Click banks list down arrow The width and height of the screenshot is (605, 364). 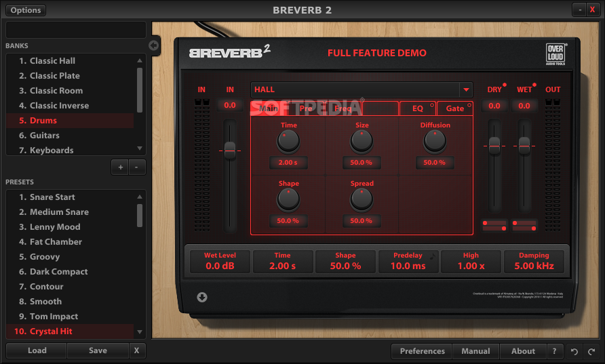click(140, 148)
